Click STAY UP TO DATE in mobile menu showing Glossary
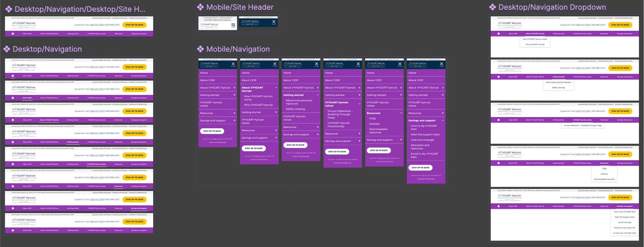Viewport: 644px width, 247px height. [379, 150]
